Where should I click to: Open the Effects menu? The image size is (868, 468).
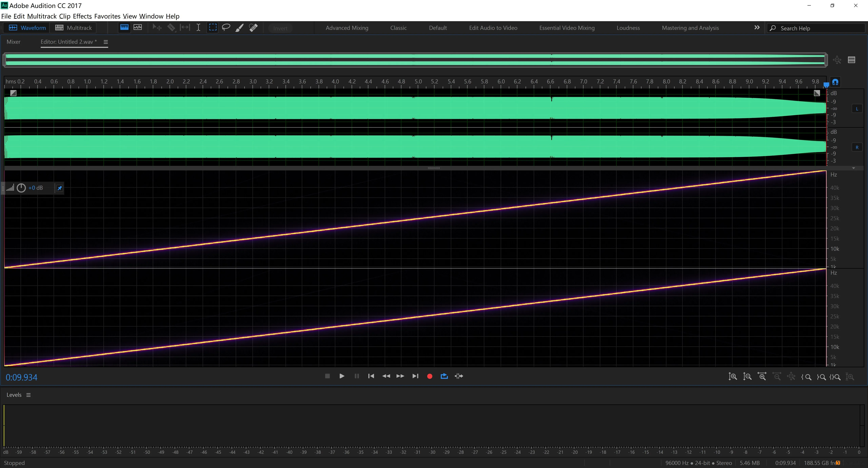tap(82, 16)
